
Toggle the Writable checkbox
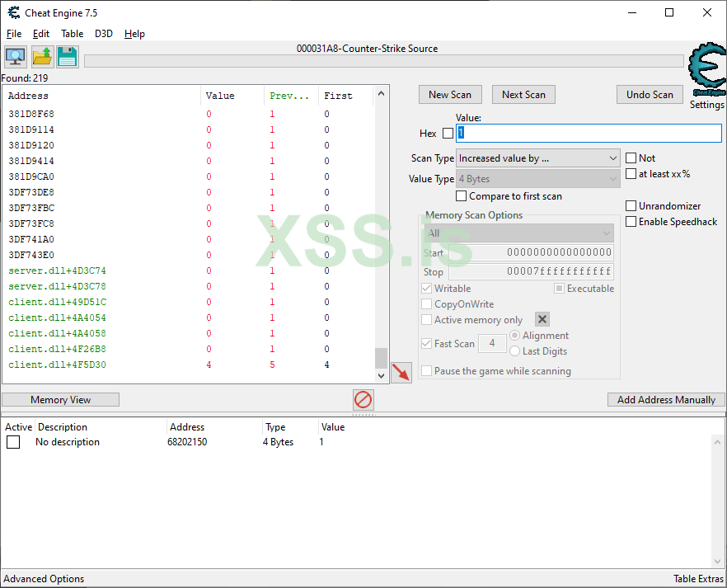(x=427, y=289)
